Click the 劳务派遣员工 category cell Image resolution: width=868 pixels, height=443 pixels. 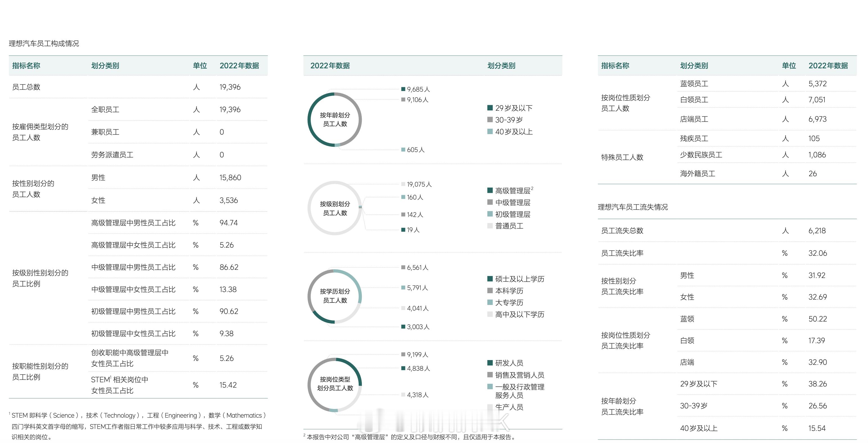(x=112, y=155)
